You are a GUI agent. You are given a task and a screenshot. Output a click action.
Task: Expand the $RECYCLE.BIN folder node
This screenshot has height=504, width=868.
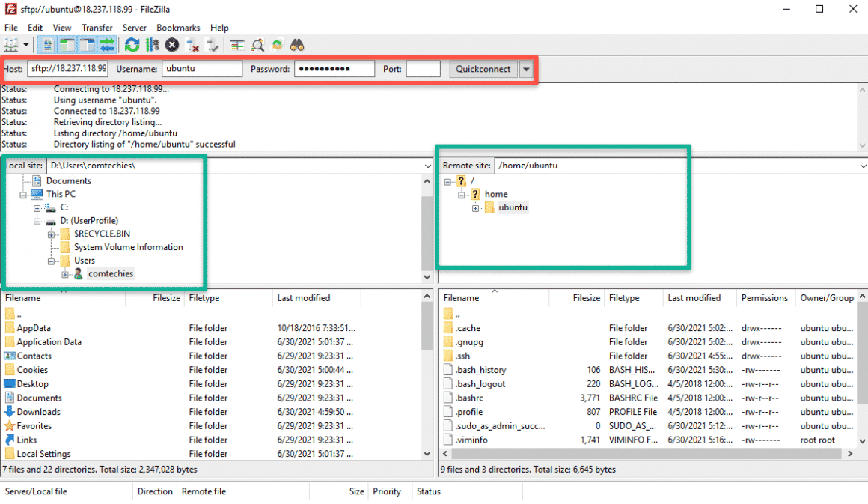tap(51, 235)
